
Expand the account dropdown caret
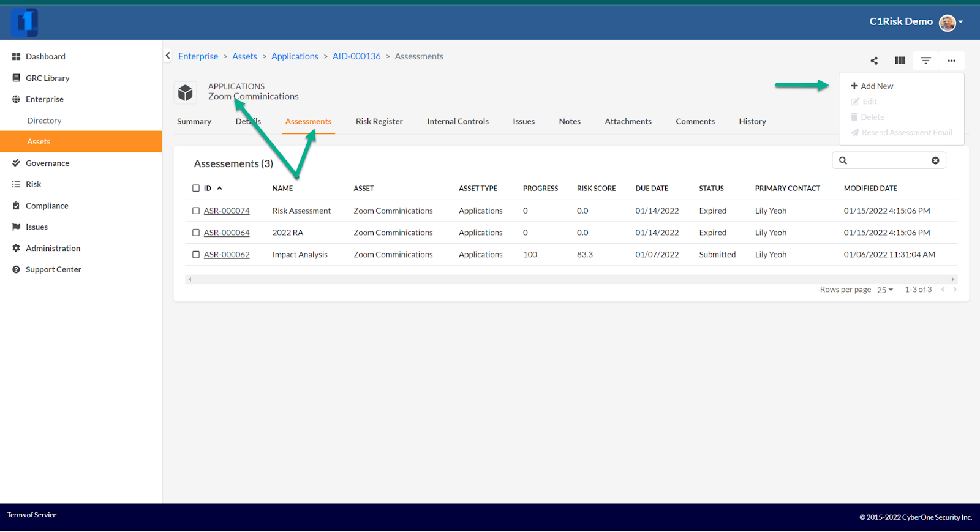[x=961, y=22]
